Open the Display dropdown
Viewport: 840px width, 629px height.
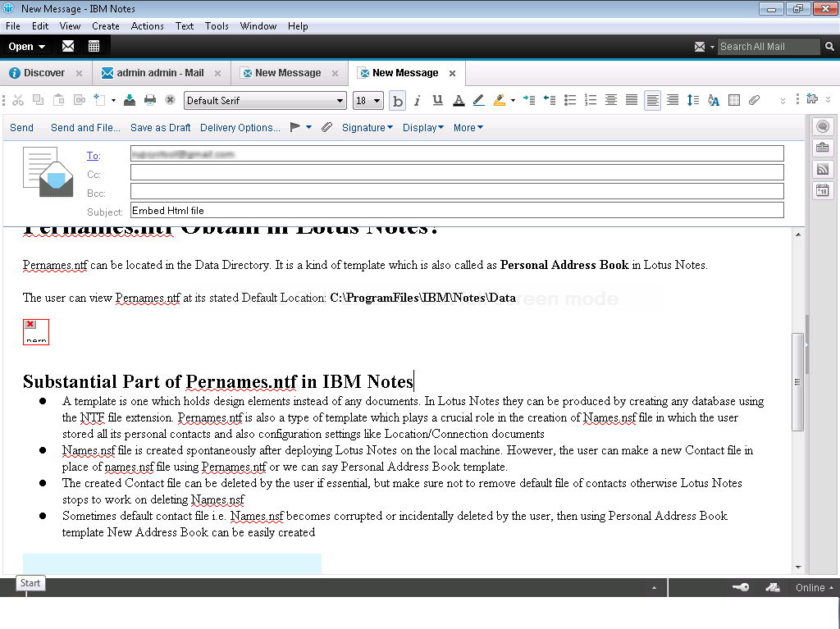pos(422,127)
